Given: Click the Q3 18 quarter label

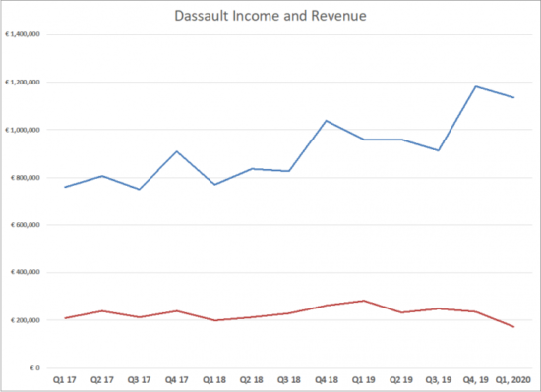Looking at the screenshot, I should [x=289, y=380].
